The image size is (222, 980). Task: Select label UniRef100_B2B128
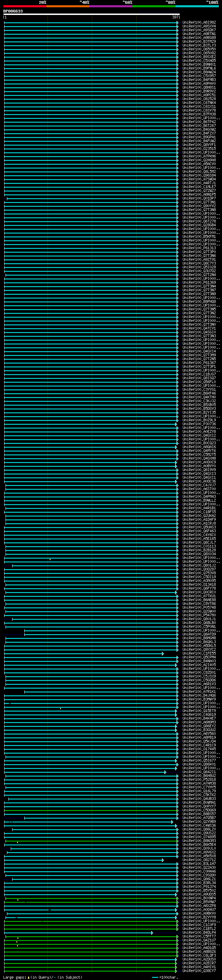[x=199, y=550]
